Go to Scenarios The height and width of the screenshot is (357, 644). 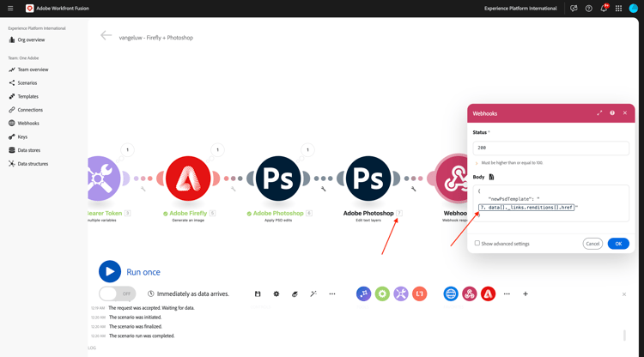[x=27, y=83]
